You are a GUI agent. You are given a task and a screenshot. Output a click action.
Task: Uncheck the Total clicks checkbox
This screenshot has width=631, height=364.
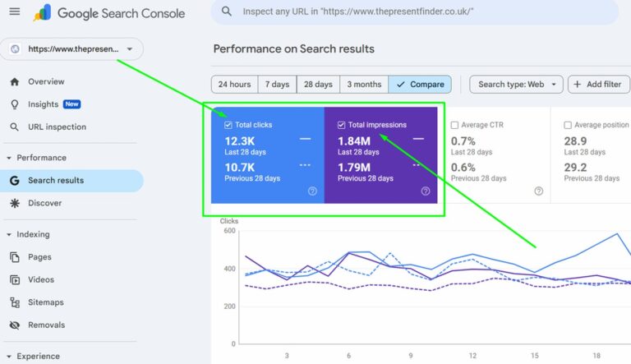coord(228,125)
